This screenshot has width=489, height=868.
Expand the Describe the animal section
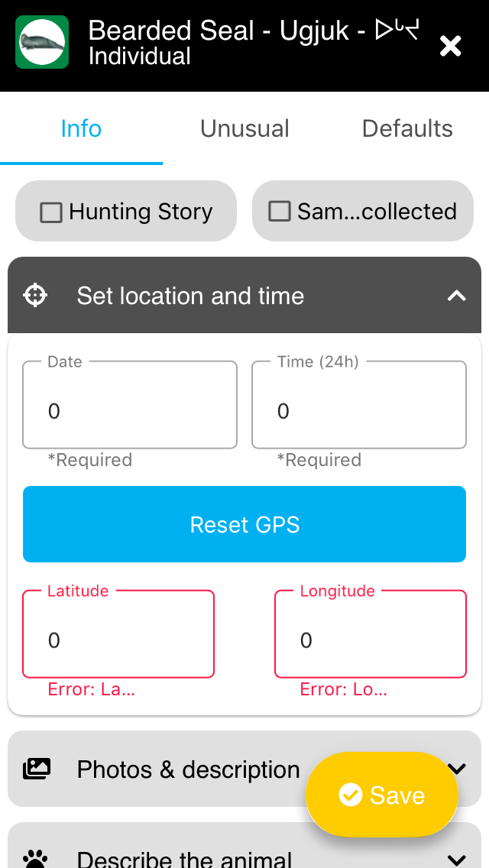[x=457, y=859]
